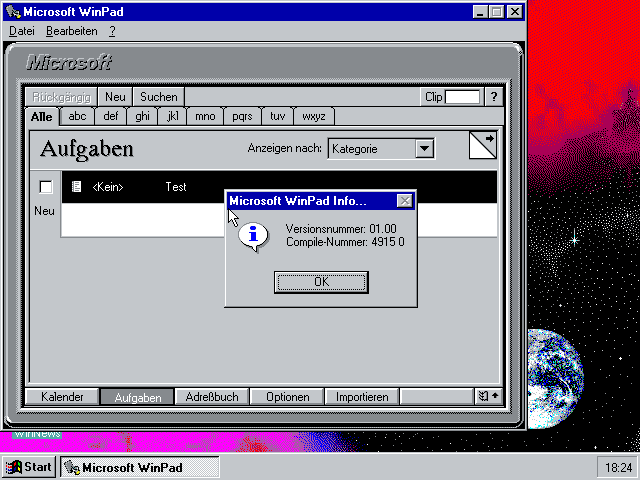
Task: Select the Test task text
Action: click(176, 187)
